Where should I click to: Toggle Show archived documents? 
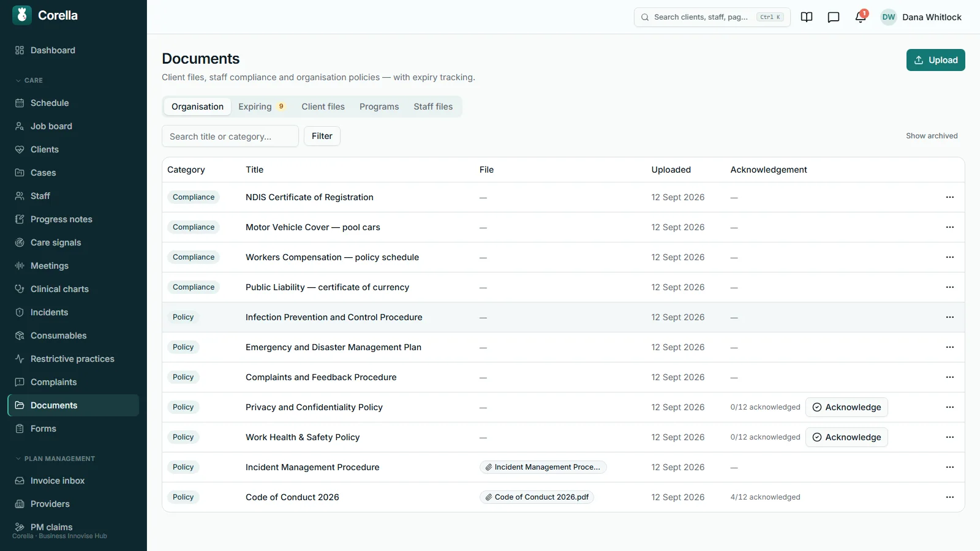tap(932, 136)
